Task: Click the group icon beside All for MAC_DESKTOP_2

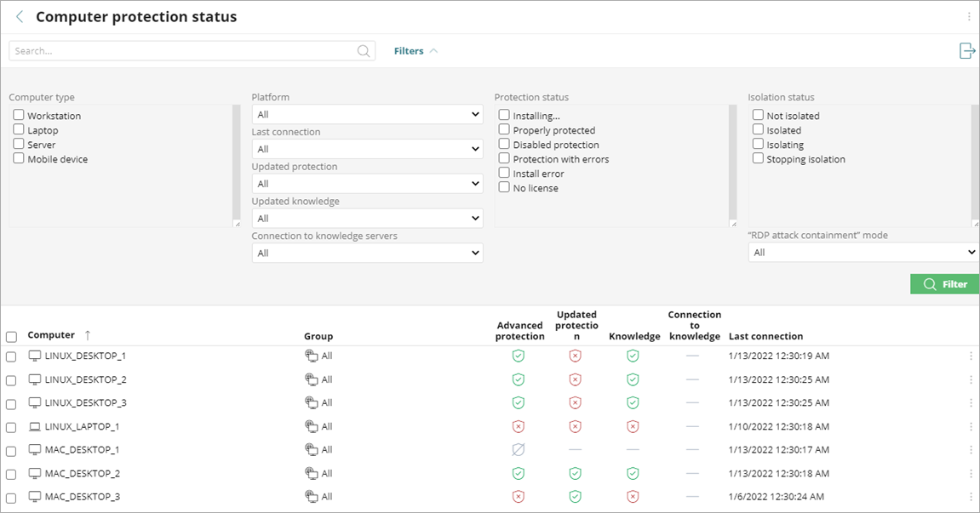Action: [312, 473]
